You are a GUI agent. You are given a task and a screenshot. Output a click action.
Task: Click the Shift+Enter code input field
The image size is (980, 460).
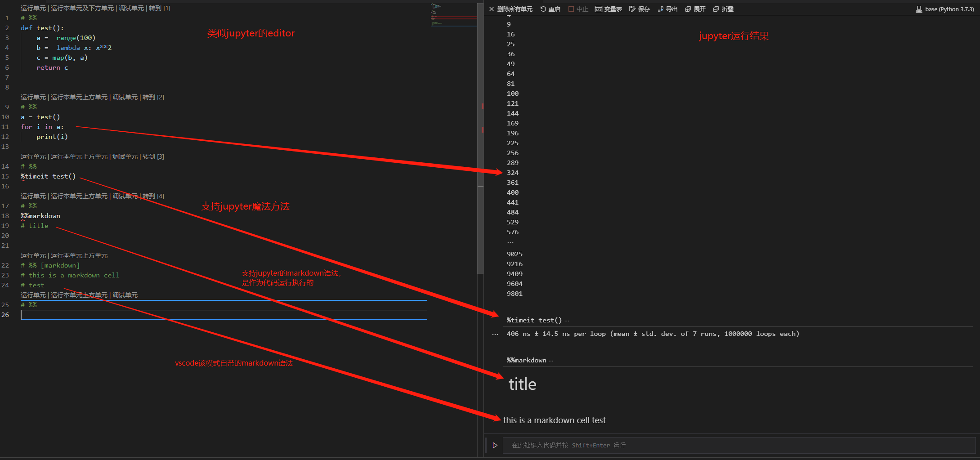click(x=630, y=445)
